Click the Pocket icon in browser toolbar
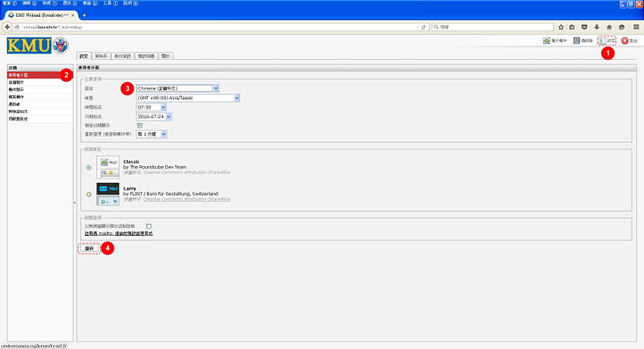The height and width of the screenshot is (349, 644). point(584,27)
